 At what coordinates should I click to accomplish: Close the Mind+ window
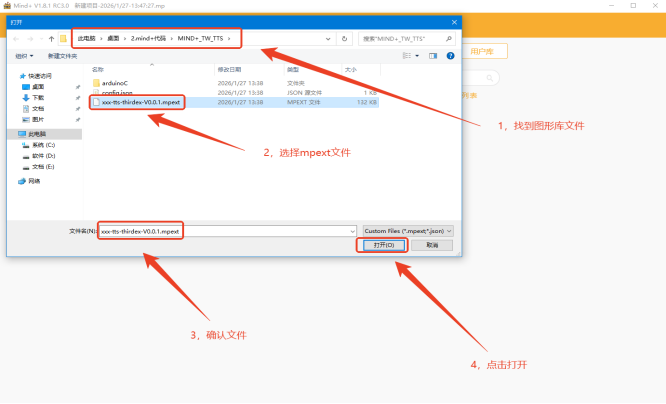tap(655, 6)
